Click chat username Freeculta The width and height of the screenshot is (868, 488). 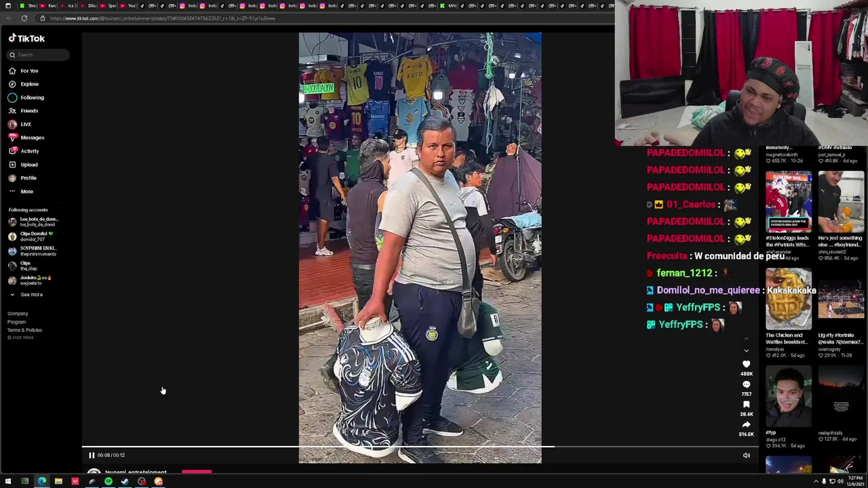coord(667,256)
